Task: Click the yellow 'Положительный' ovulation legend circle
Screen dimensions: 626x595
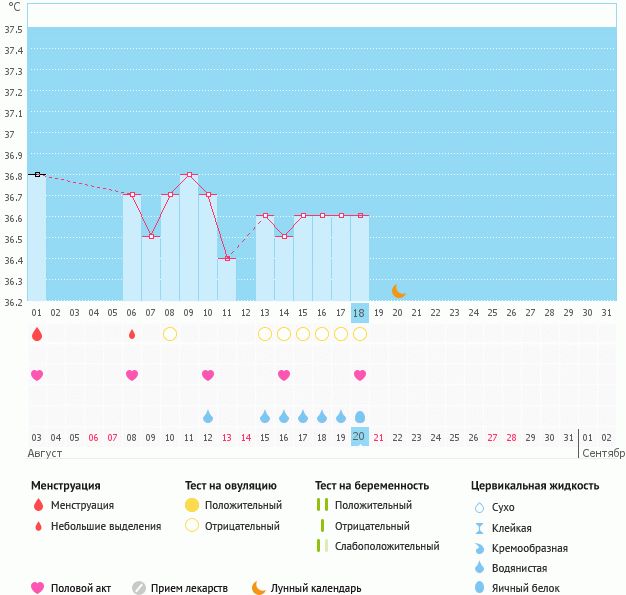Action: click(x=192, y=505)
